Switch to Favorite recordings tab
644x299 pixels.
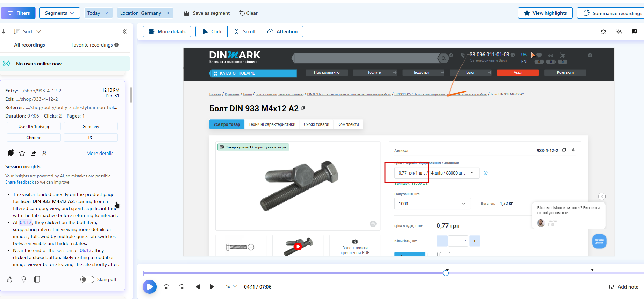[92, 45]
